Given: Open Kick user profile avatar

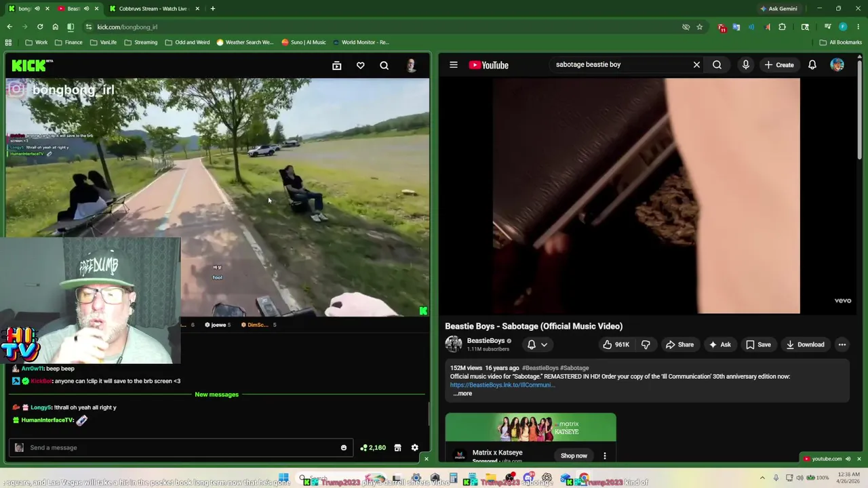Looking at the screenshot, I should [411, 66].
